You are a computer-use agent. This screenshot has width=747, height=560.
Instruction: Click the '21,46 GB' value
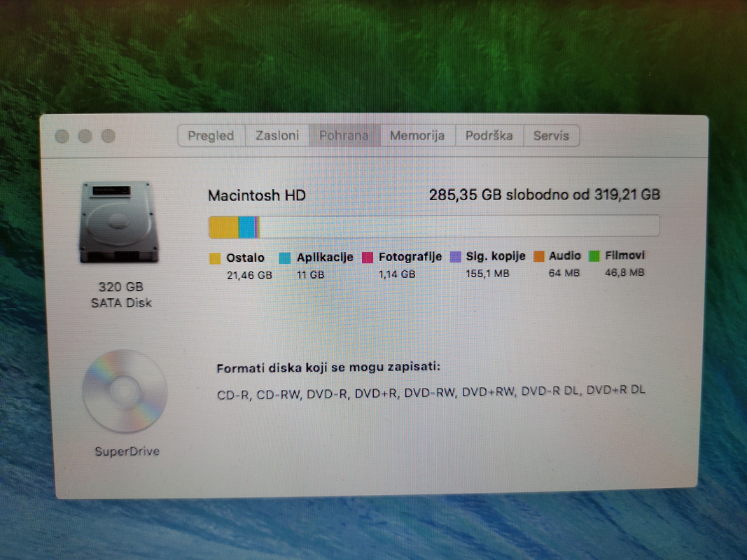[250, 275]
